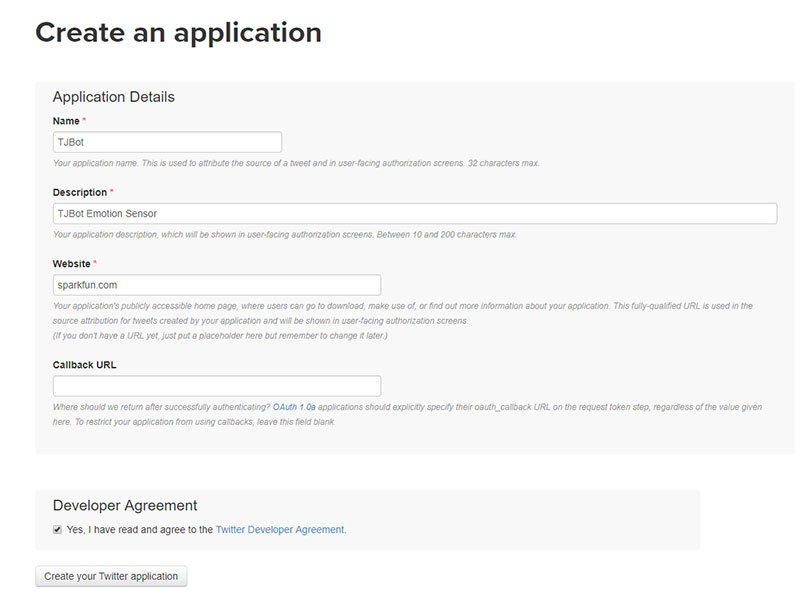The width and height of the screenshot is (800, 591).
Task: Uncheck the Developer Agreement checkbox
Action: [x=57, y=530]
